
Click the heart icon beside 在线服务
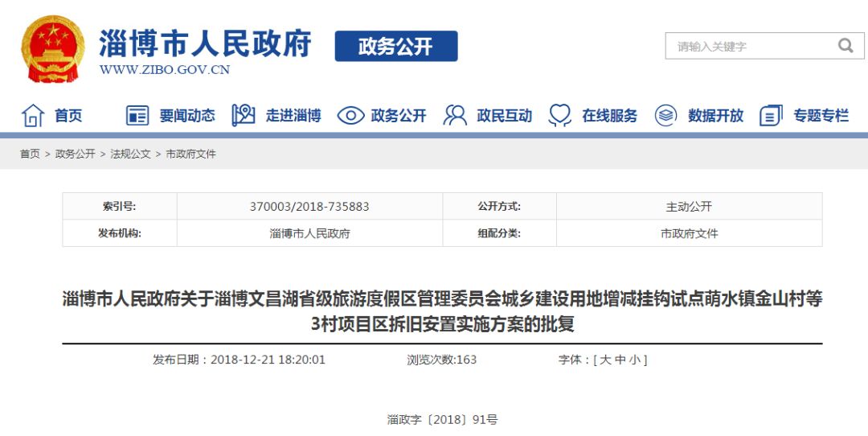point(559,115)
